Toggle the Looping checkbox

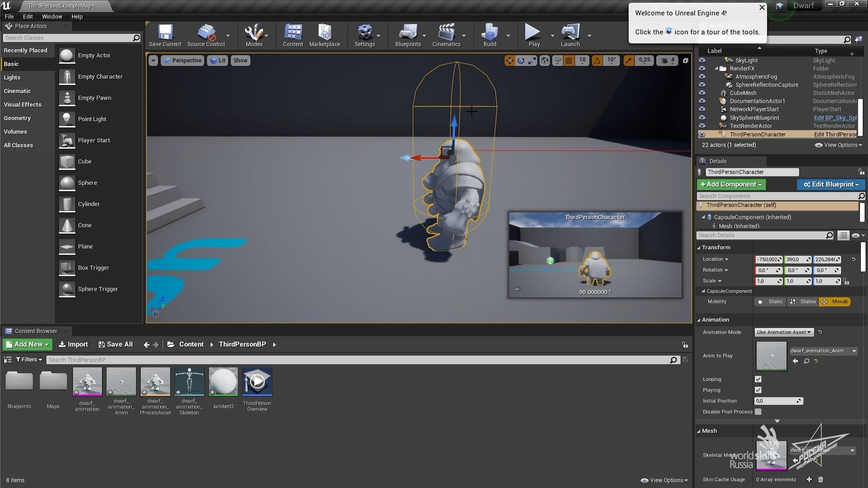(x=758, y=379)
